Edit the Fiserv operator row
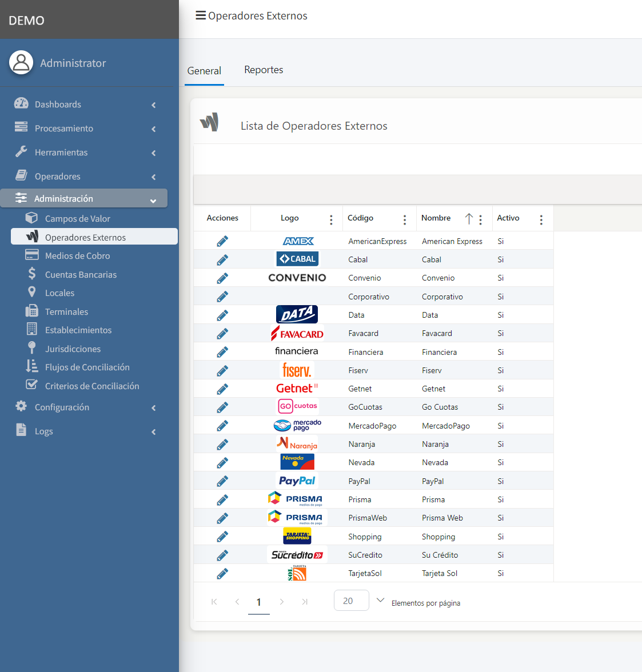The image size is (642, 672). click(222, 370)
